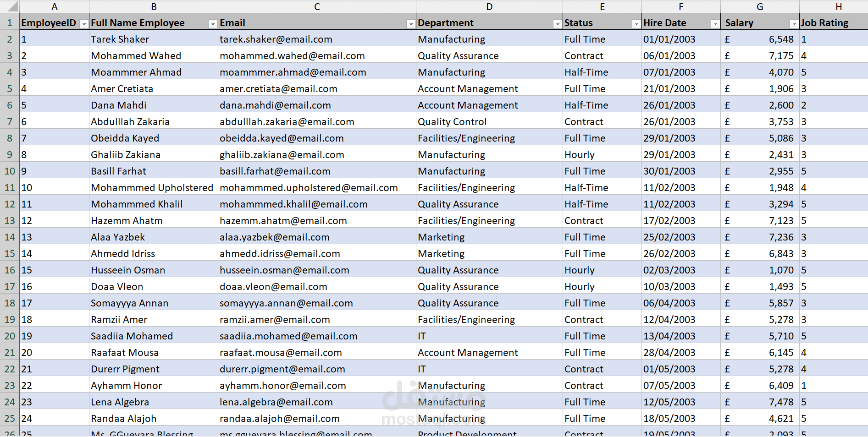Open the EmployeeID filter dropdown
Screen dimensions: 868x437
(x=83, y=24)
